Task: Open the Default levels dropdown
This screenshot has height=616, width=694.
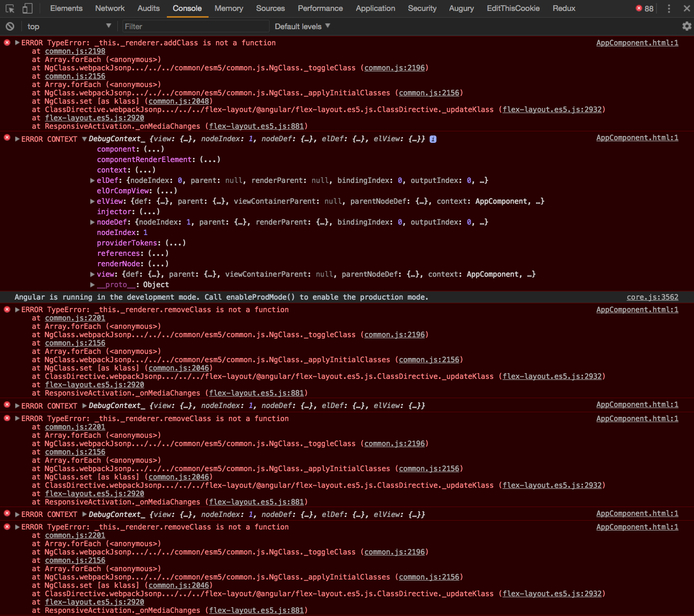Action: [x=301, y=26]
